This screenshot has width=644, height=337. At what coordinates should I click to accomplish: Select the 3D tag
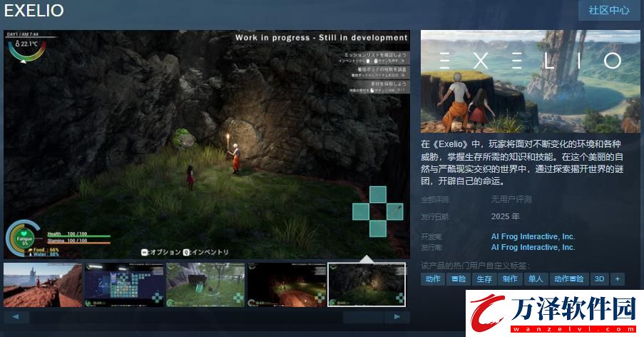pyautogui.click(x=599, y=278)
